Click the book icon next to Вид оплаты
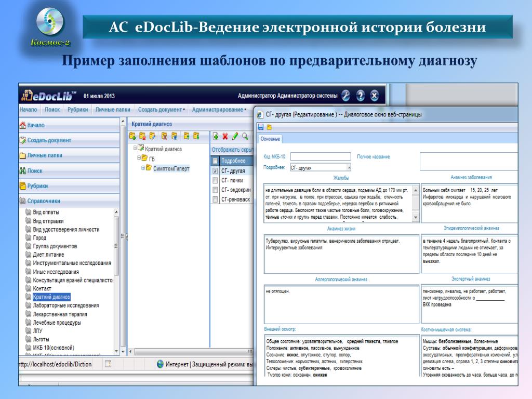 point(29,212)
